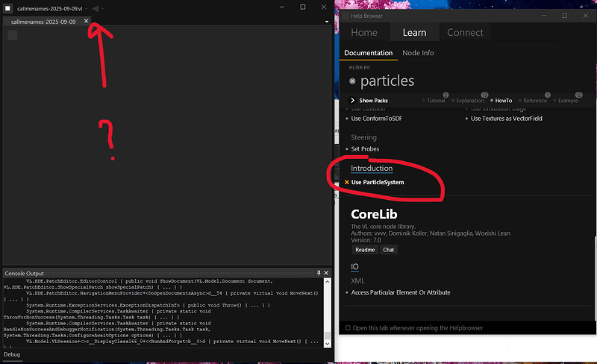Toggle the Reference filter

(x=534, y=101)
